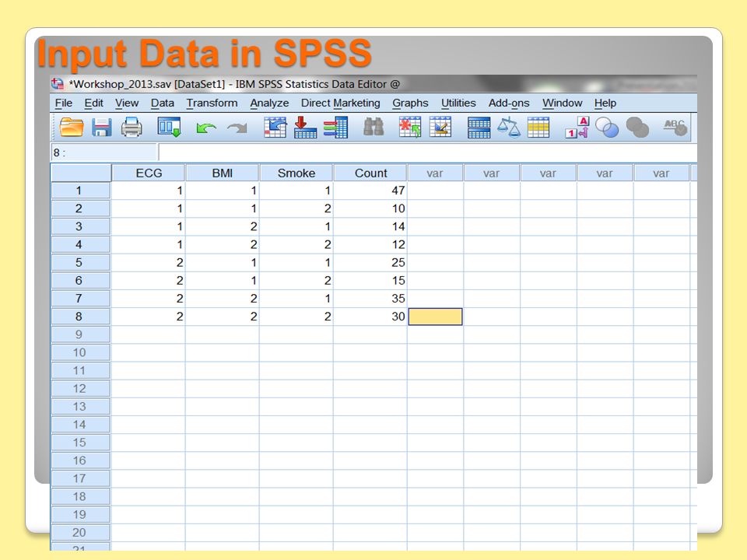The image size is (747, 560).
Task: Open the Utilities menu
Action: (x=458, y=103)
